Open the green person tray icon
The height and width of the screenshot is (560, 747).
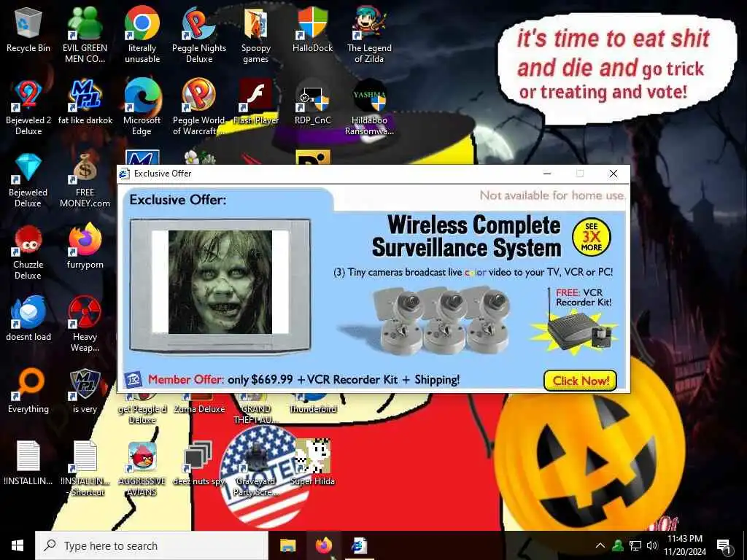618,545
